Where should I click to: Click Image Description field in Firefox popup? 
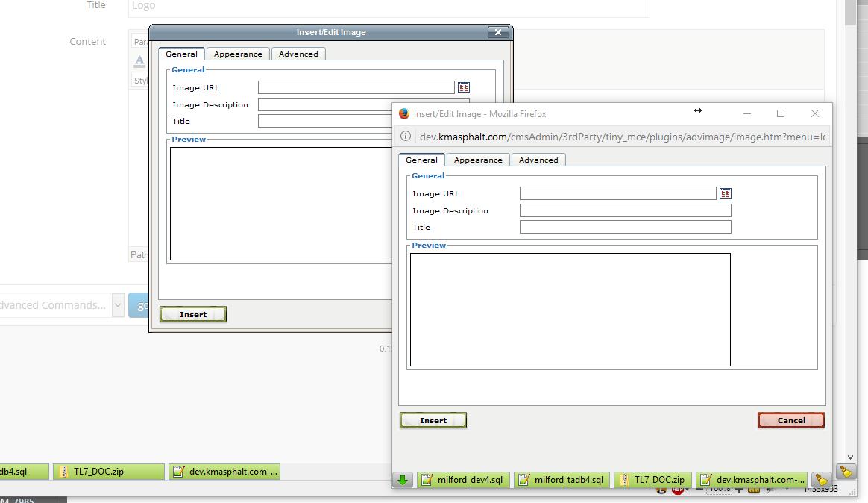tap(625, 210)
